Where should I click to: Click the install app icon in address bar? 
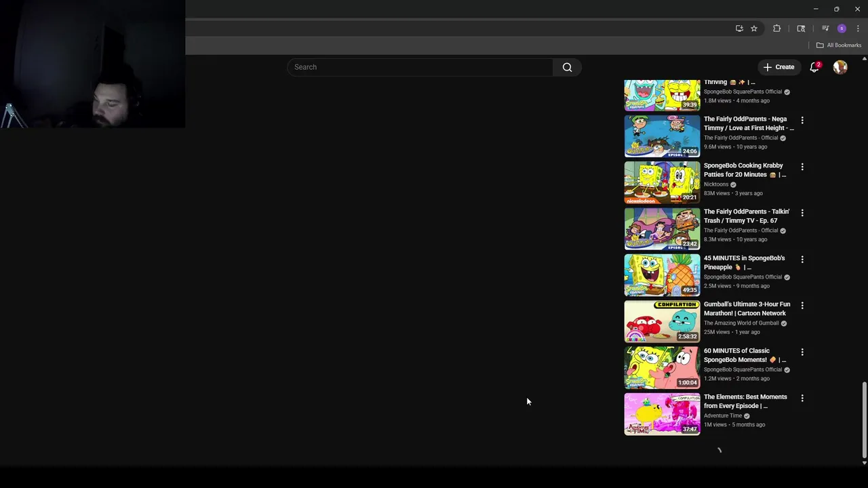[x=739, y=28]
